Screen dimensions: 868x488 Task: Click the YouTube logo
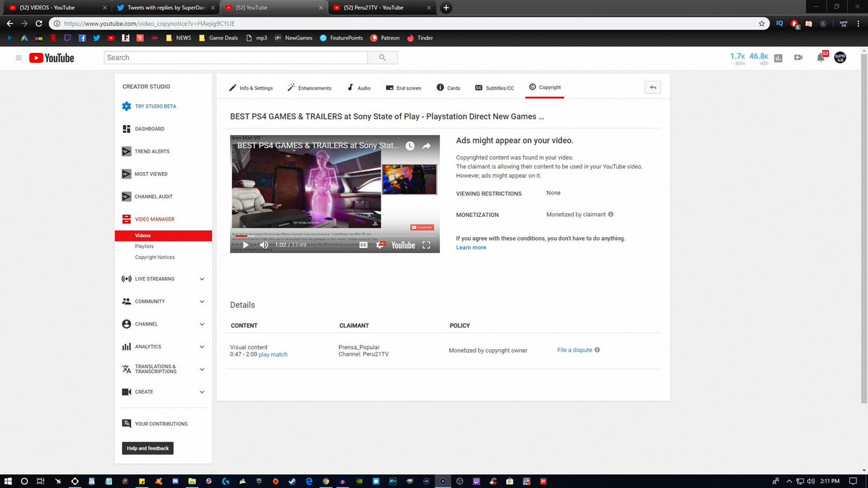point(51,58)
